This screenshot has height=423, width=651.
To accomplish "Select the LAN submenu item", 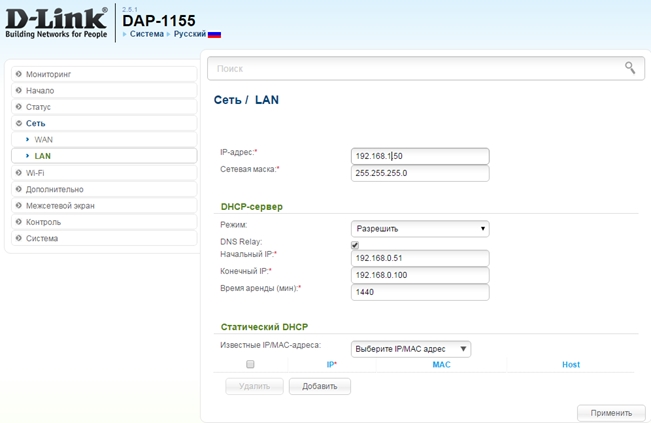I will click(42, 156).
